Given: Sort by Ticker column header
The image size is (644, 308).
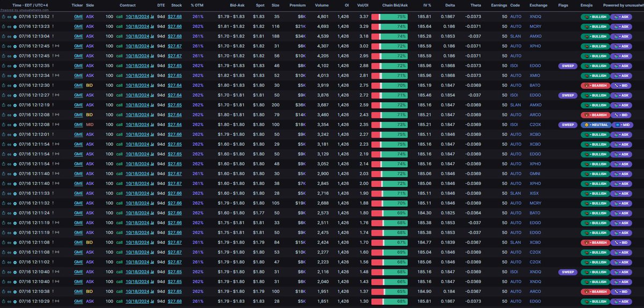Looking at the screenshot, I should click(x=78, y=5).
